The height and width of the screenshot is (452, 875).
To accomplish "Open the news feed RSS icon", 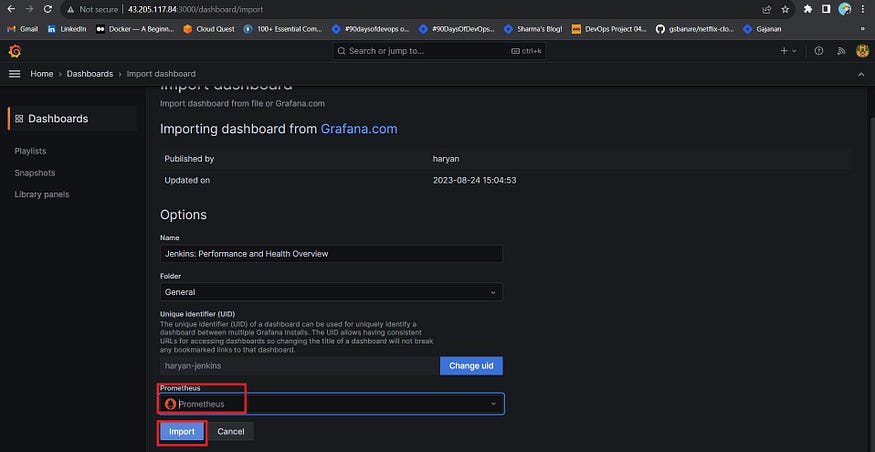I will [x=841, y=51].
